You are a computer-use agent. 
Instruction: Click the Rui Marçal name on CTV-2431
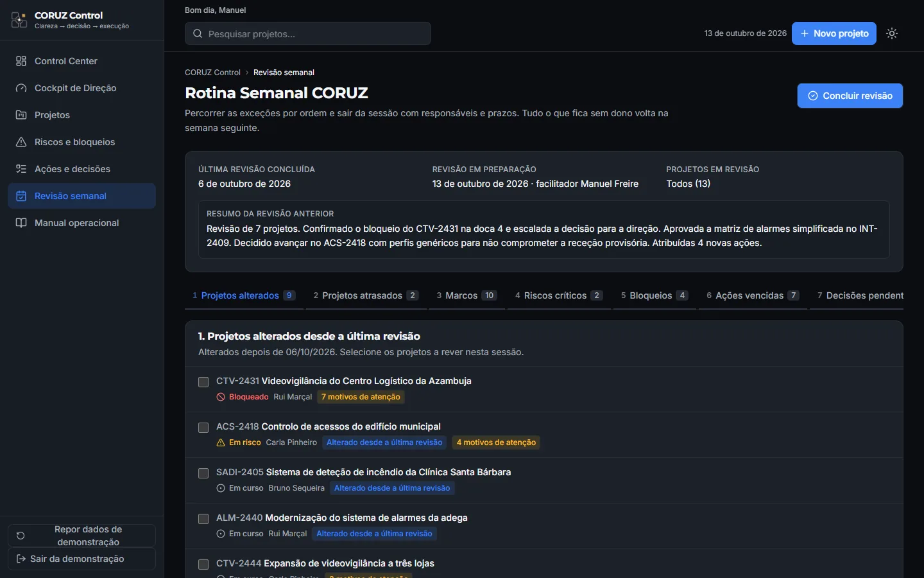pos(293,397)
